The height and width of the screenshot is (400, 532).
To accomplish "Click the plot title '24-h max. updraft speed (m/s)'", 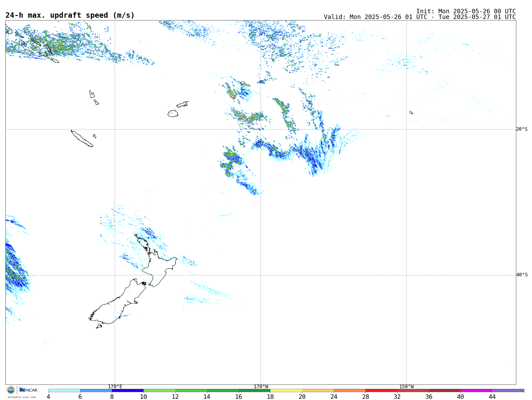I will (70, 15).
